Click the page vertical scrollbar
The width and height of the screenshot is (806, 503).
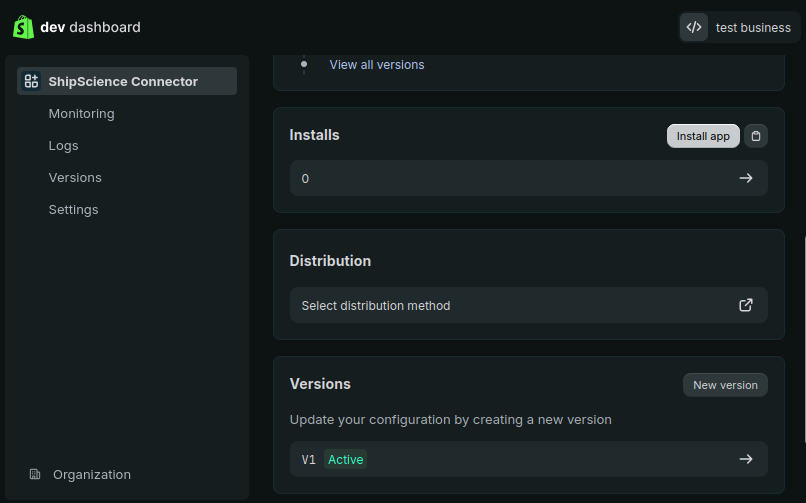[x=804, y=339]
